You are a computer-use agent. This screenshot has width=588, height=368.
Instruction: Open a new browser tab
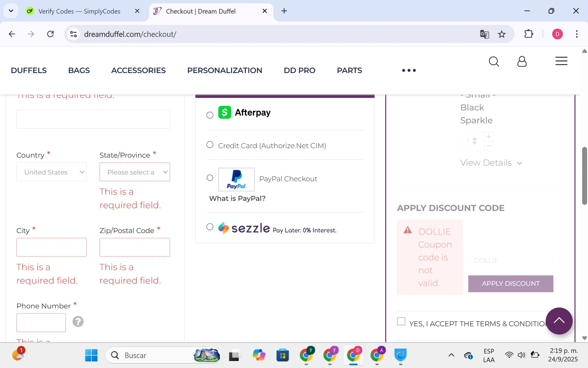click(x=284, y=11)
